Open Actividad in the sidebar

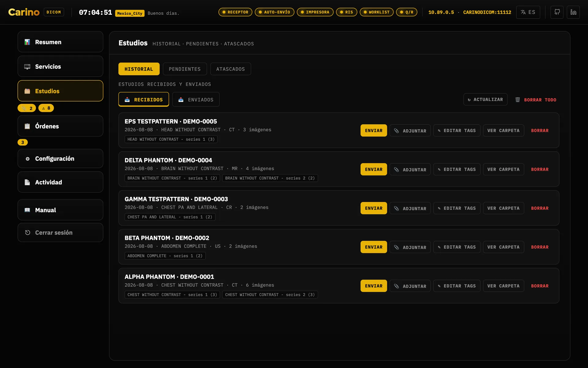tap(60, 182)
